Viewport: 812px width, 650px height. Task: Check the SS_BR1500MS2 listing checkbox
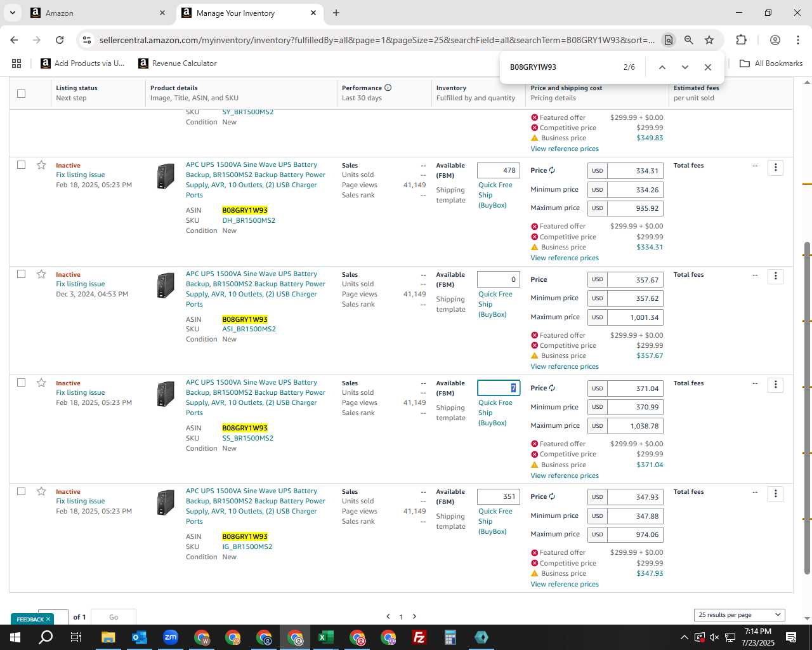pyautogui.click(x=21, y=383)
